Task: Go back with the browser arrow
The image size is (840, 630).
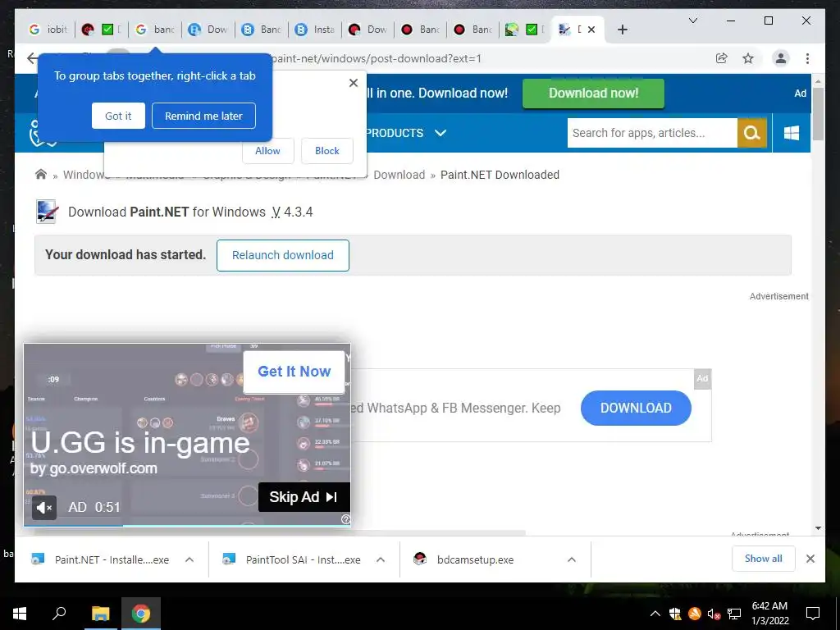Action: coord(32,58)
